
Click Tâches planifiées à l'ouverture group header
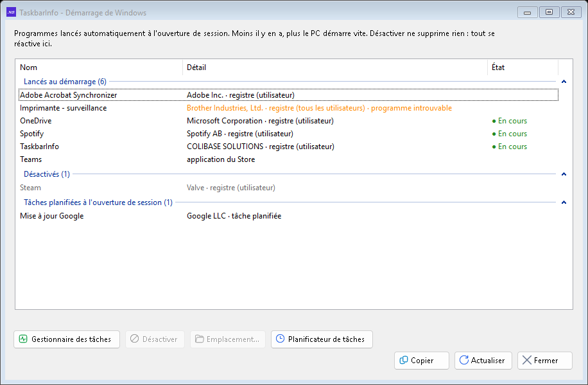point(98,202)
